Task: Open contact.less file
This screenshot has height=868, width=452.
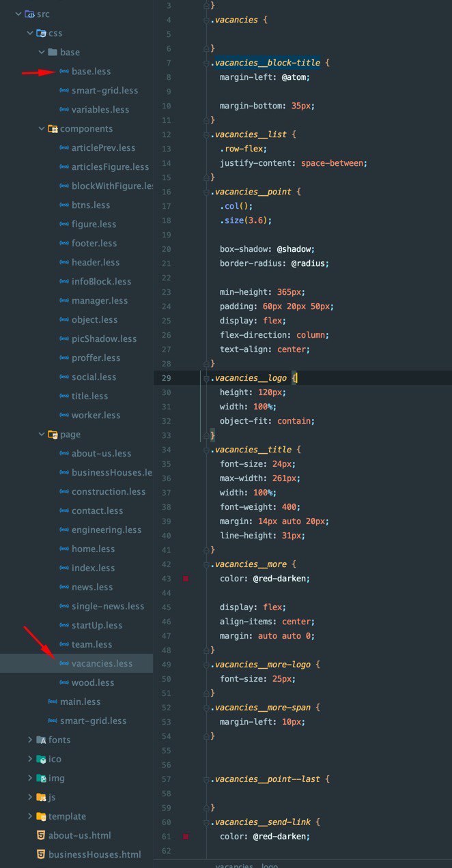Action: click(x=98, y=510)
